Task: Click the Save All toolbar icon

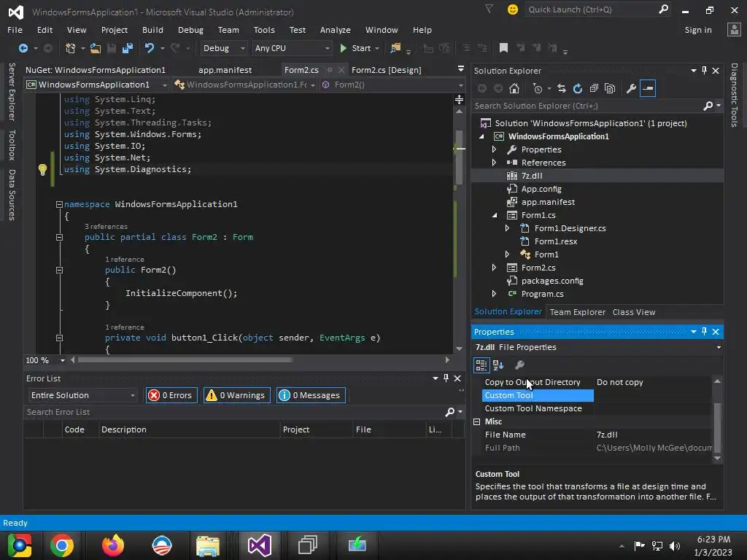Action: [x=127, y=48]
